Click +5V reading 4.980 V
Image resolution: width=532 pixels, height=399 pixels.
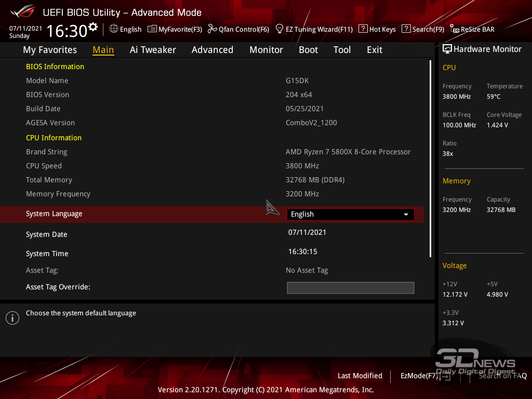[x=497, y=295]
